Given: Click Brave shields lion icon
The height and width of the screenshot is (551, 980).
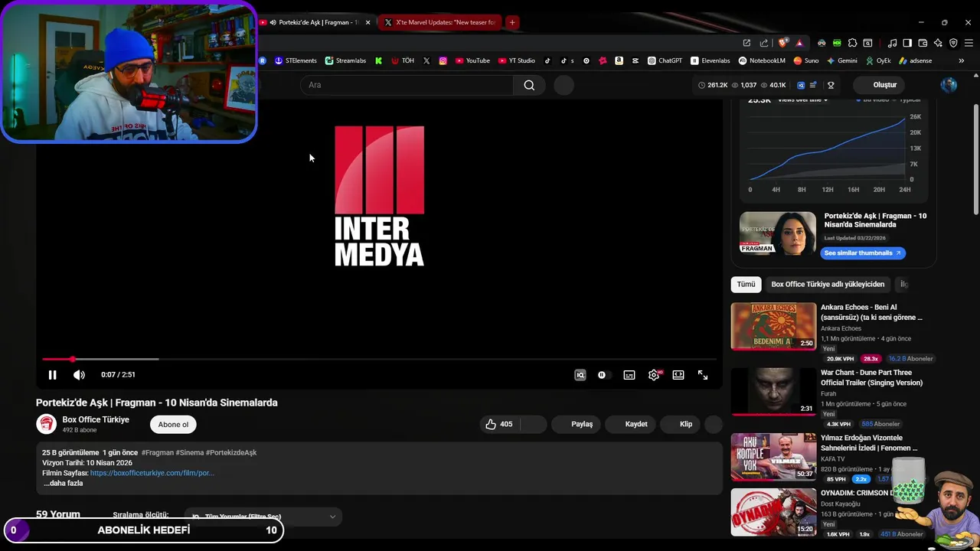Looking at the screenshot, I should [x=782, y=43].
